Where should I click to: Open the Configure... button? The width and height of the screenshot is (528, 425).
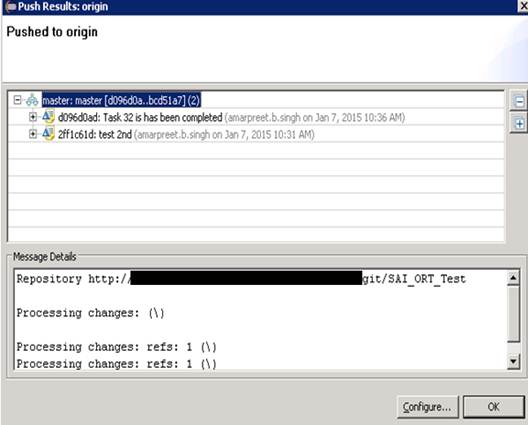[427, 407]
